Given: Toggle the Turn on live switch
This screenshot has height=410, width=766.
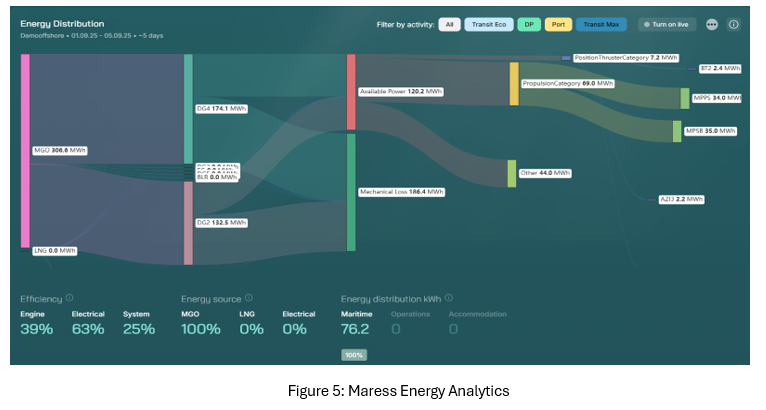Looking at the screenshot, I should coord(667,24).
